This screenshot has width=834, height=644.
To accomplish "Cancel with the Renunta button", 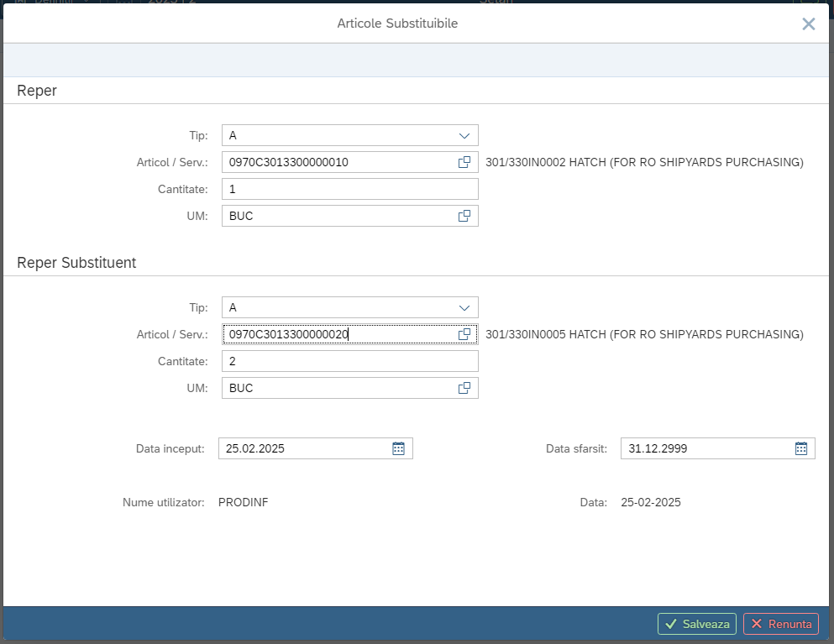I will (x=781, y=624).
